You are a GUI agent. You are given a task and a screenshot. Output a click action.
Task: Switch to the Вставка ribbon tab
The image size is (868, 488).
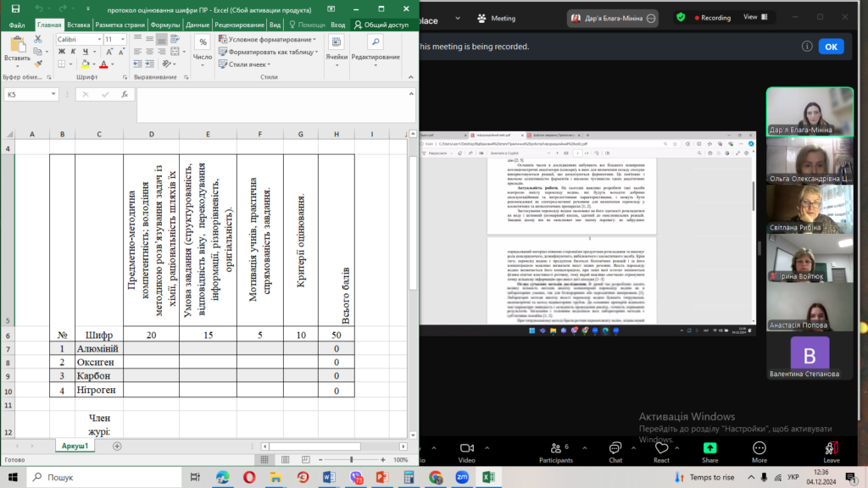tap(78, 25)
